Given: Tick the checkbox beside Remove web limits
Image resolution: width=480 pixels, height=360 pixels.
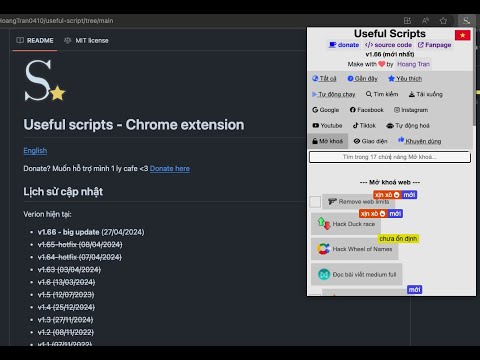Looking at the screenshot, I should pyautogui.click(x=315, y=202).
